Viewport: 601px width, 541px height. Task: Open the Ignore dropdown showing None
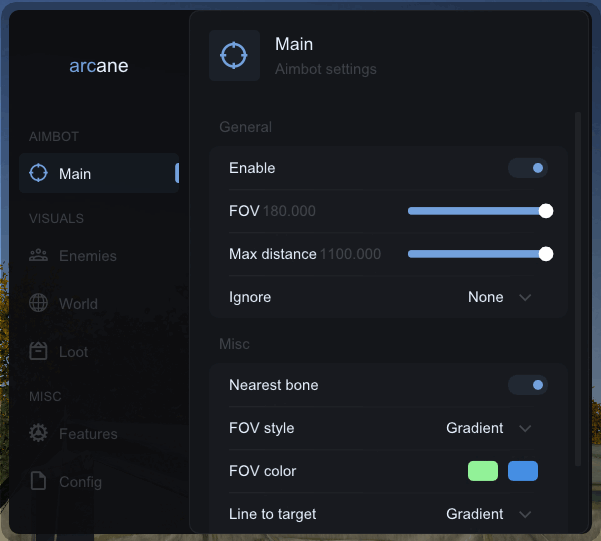pyautogui.click(x=499, y=297)
